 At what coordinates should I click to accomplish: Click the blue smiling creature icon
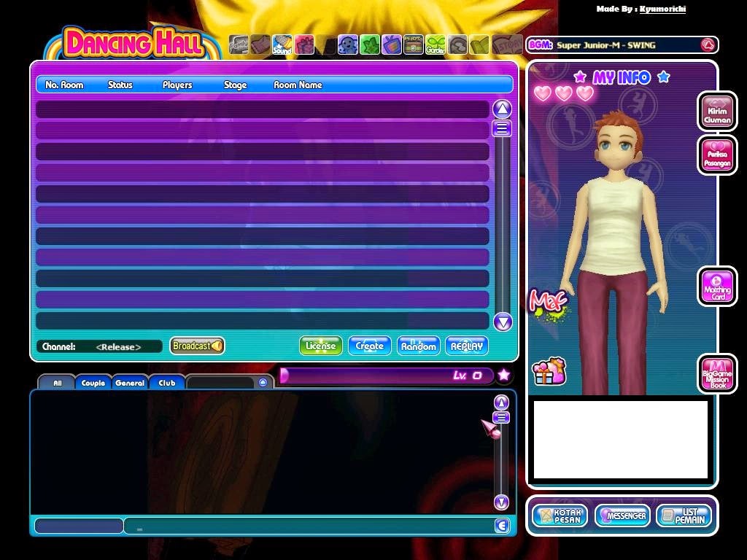[348, 44]
